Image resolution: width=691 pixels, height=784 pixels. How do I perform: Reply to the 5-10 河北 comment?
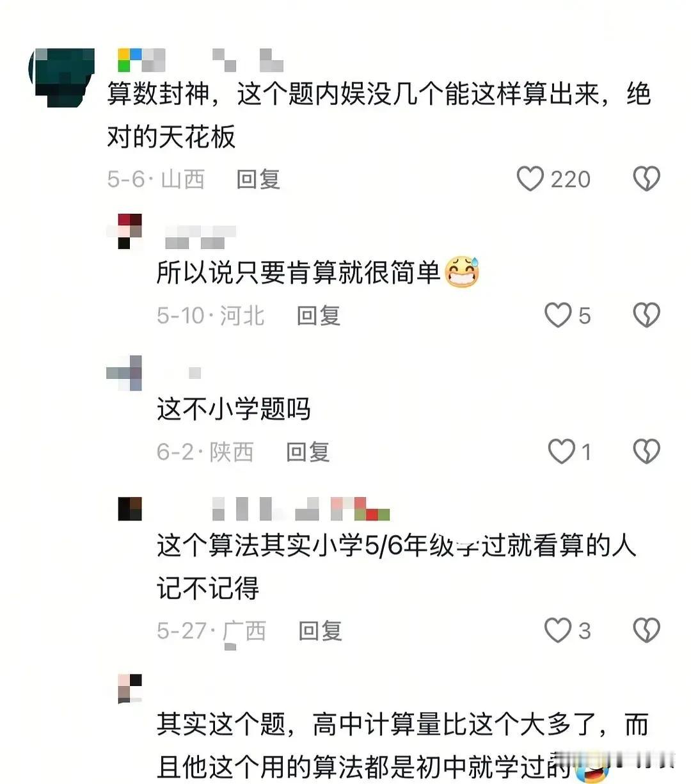click(x=319, y=316)
